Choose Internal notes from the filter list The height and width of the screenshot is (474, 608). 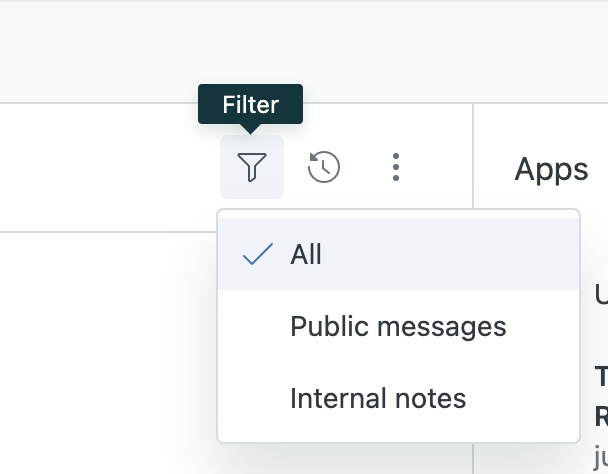click(378, 399)
